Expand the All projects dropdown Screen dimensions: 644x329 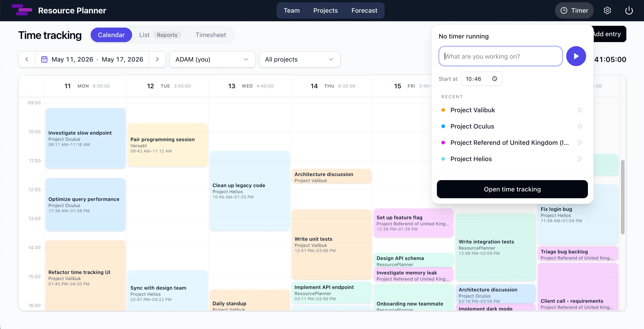(x=299, y=59)
